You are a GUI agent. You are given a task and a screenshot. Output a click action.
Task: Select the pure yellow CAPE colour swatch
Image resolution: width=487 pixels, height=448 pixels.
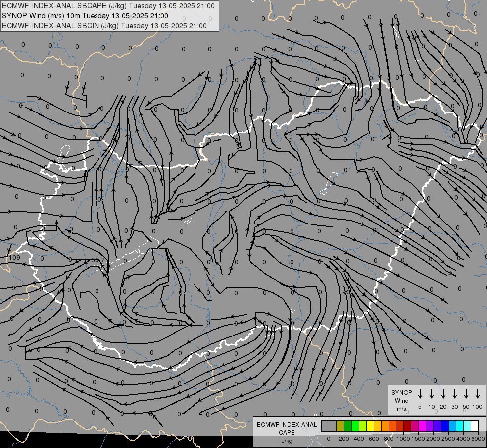pos(370,426)
